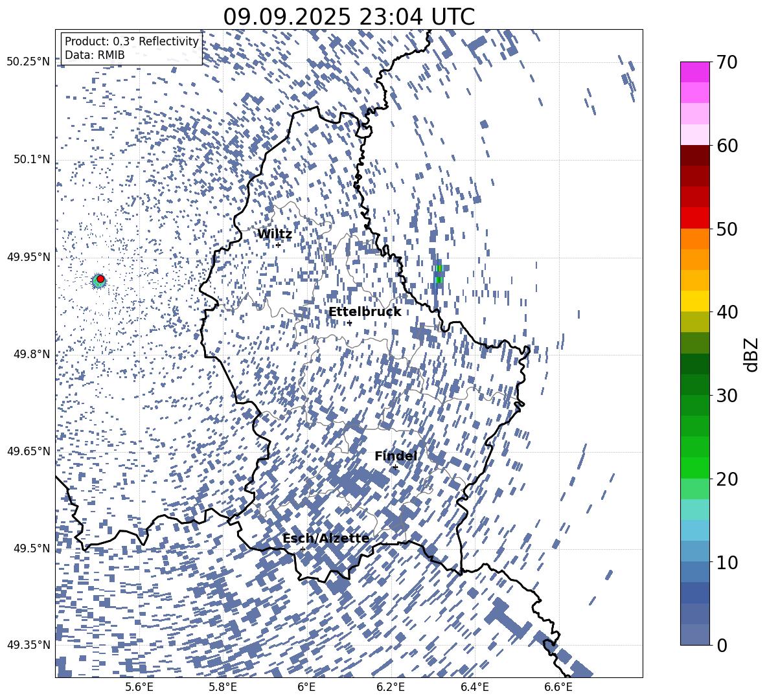
Task: Click the colorbar label '60'
Action: pos(727,146)
